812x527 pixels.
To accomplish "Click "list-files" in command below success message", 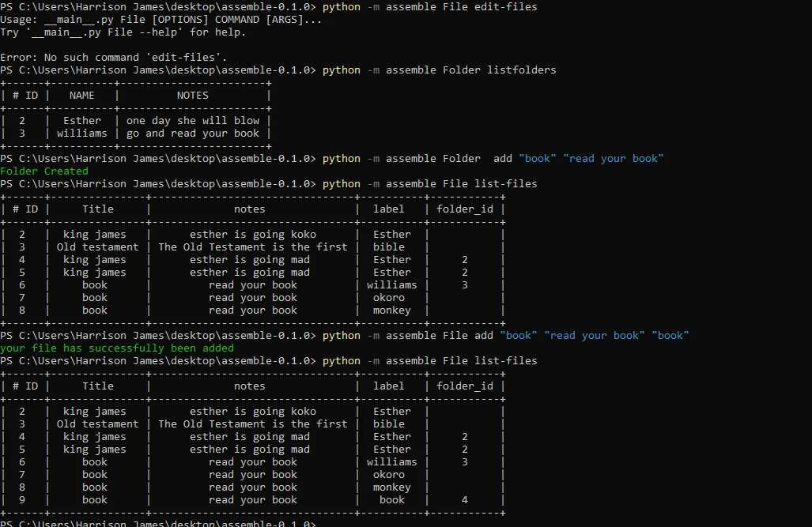I will tap(506, 361).
